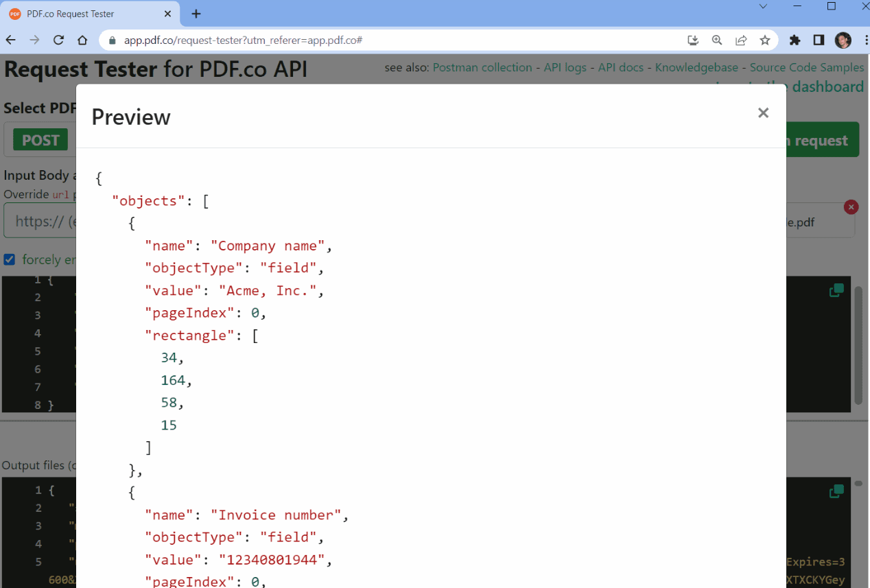Close the Preview modal dialog
This screenshot has width=870, height=588.
tap(763, 113)
